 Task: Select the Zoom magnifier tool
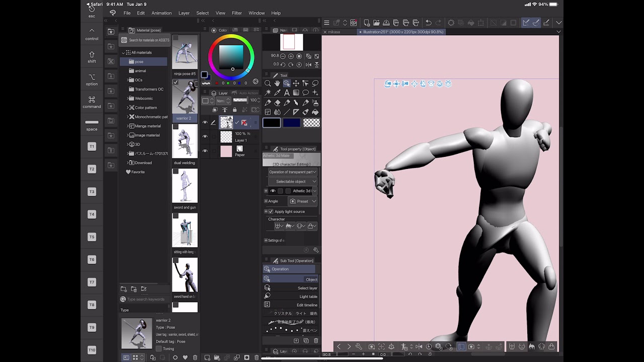pyautogui.click(x=268, y=83)
